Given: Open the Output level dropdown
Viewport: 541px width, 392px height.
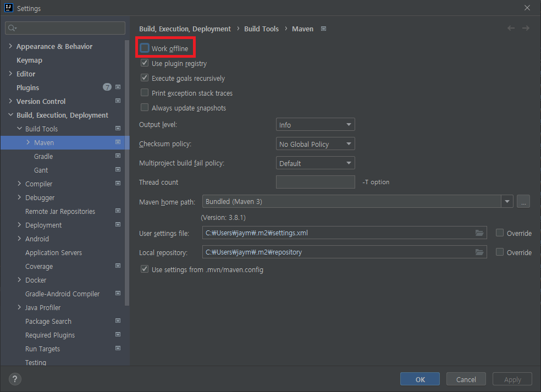Looking at the screenshot, I should point(316,125).
